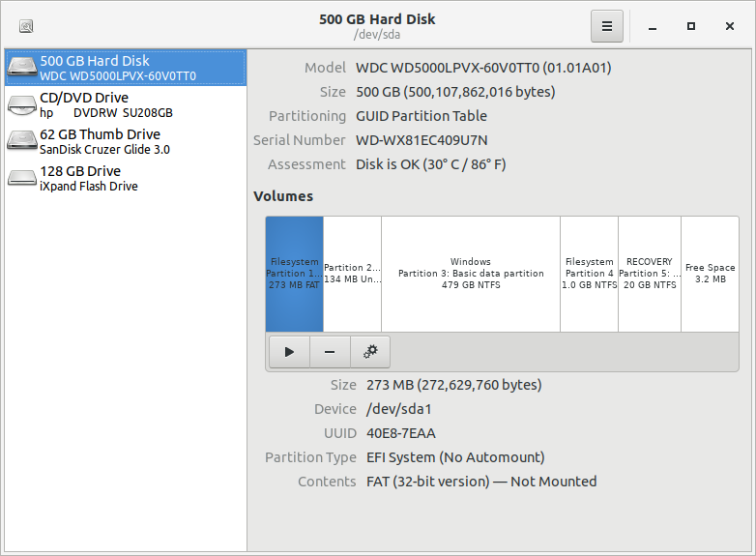Click serial number WD-WX81EC409U7N
This screenshot has width=756, height=556.
(422, 140)
